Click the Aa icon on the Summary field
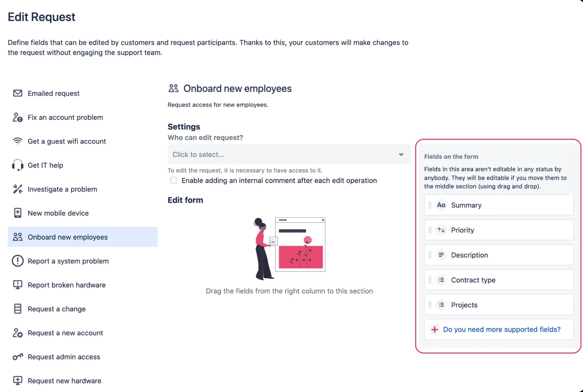This screenshot has width=583, height=392. [x=441, y=205]
